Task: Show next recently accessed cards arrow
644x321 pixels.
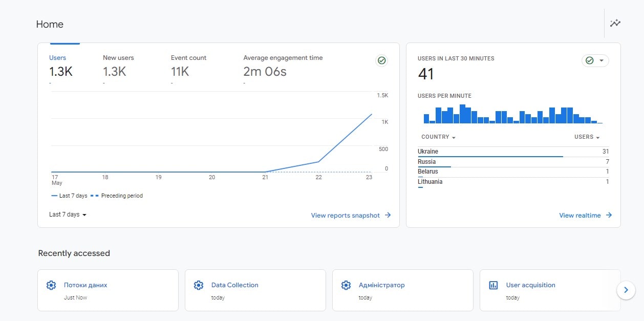Action: coord(626,290)
